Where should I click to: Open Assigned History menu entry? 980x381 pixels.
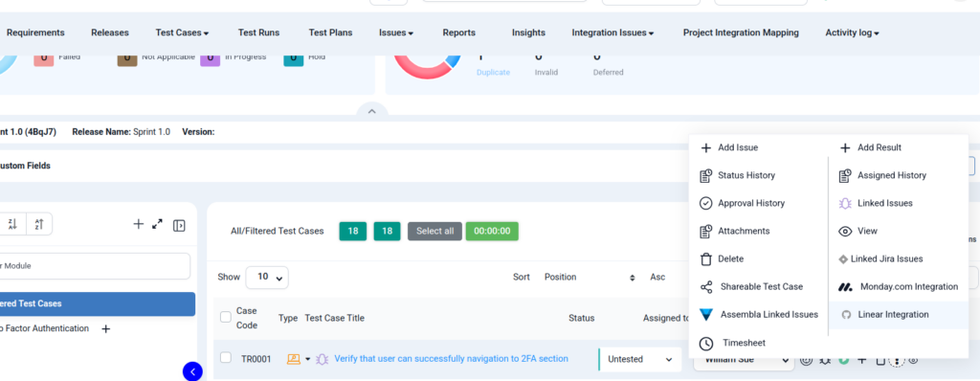[x=882, y=175]
